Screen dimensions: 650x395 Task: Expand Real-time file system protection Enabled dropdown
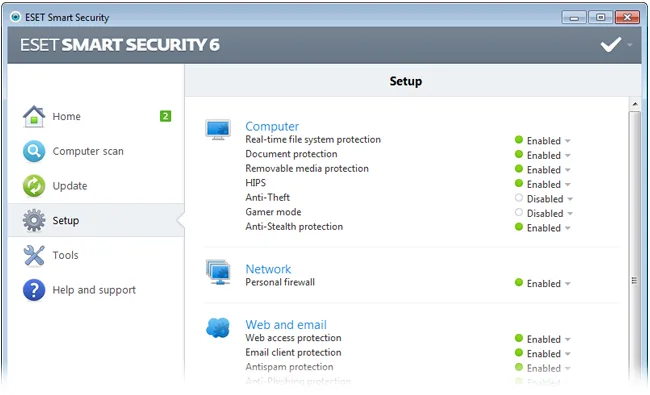coord(568,141)
